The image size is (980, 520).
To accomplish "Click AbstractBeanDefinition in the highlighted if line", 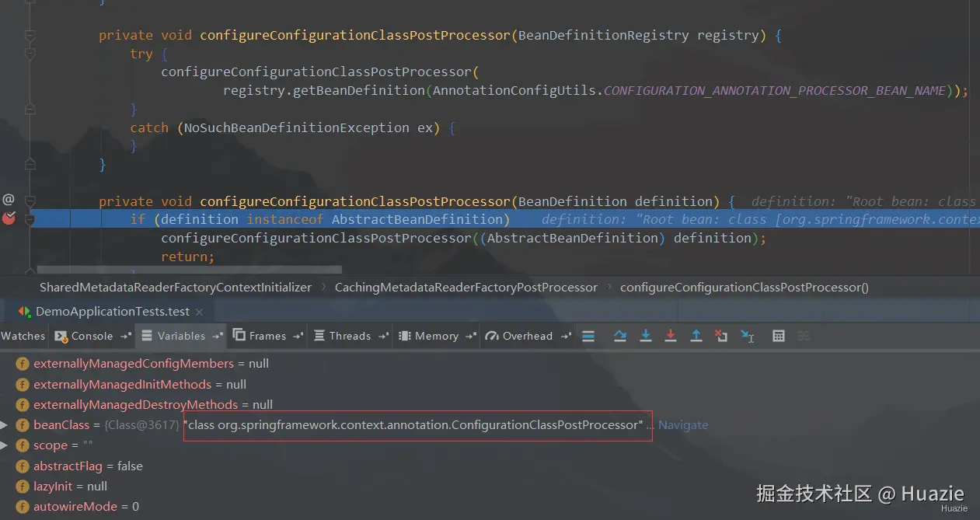I will coord(417,219).
